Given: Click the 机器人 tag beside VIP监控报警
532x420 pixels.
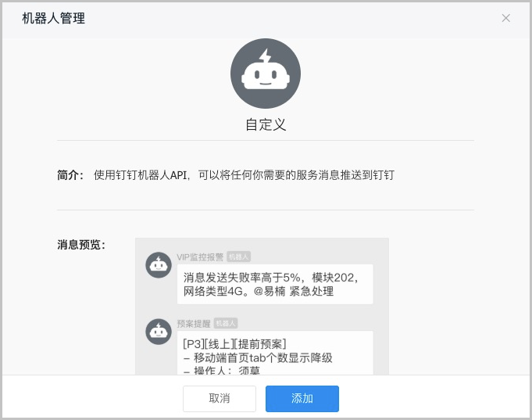Looking at the screenshot, I should (x=239, y=257).
